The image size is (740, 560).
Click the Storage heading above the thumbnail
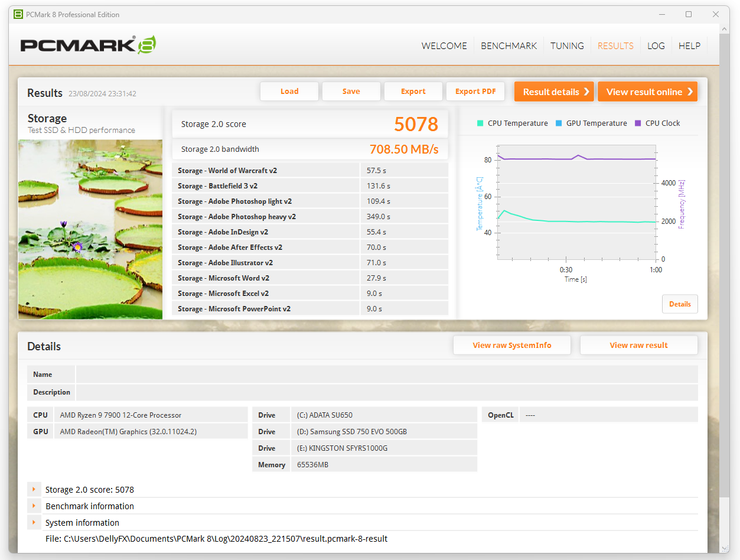pos(47,119)
